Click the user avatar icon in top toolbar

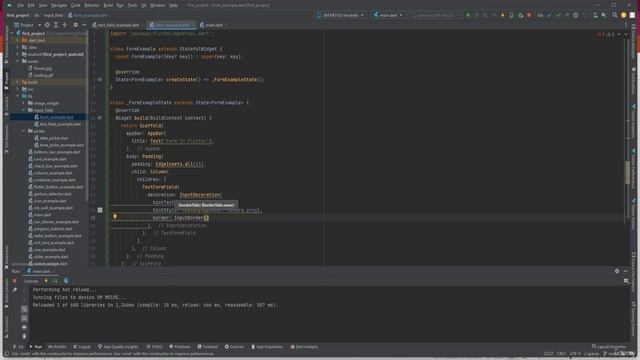(x=623, y=15)
